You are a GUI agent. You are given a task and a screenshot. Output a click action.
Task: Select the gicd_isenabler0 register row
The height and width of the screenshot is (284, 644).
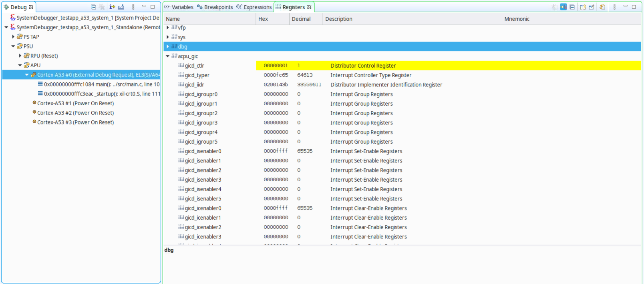tap(203, 151)
